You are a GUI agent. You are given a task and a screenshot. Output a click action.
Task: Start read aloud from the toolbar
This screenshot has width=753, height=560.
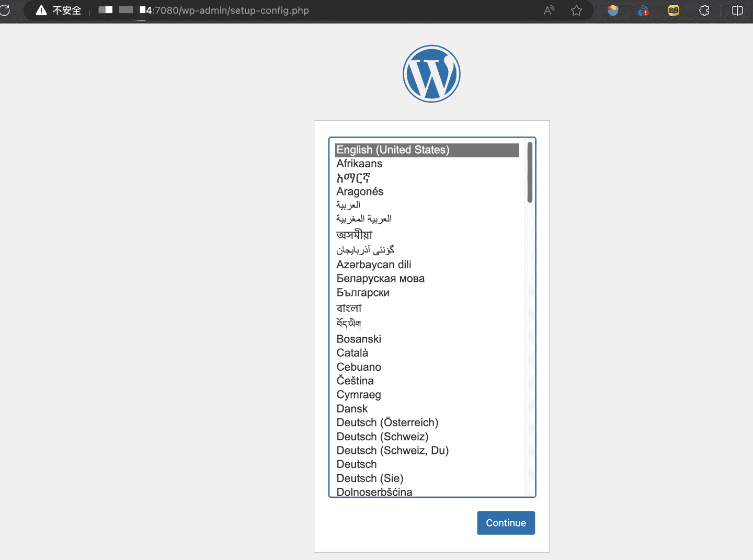click(549, 10)
